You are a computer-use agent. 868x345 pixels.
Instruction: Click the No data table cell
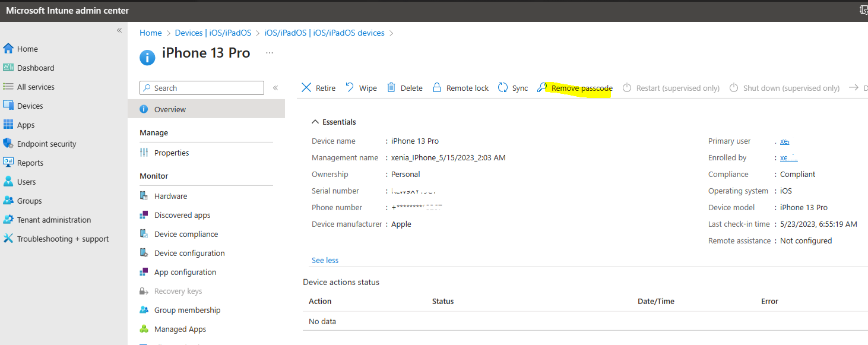pos(322,321)
